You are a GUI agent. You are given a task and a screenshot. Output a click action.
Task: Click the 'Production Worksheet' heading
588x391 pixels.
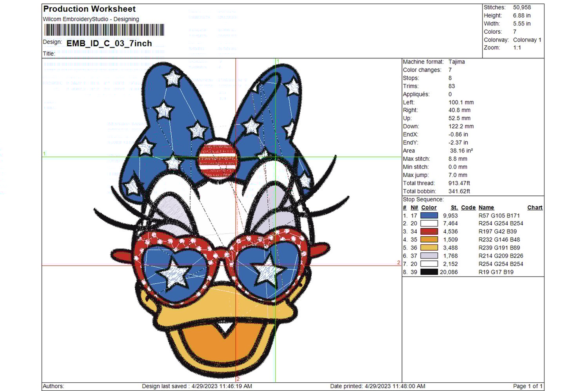(x=89, y=9)
